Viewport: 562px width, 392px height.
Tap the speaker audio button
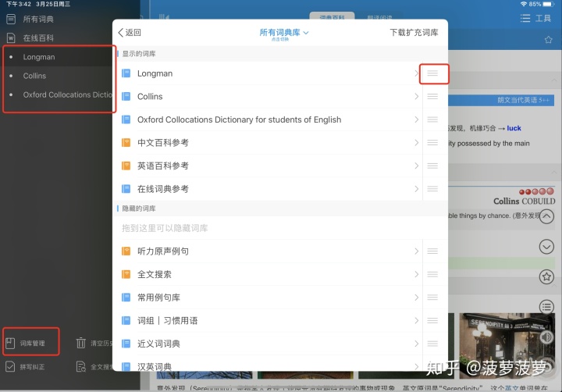coord(546,337)
